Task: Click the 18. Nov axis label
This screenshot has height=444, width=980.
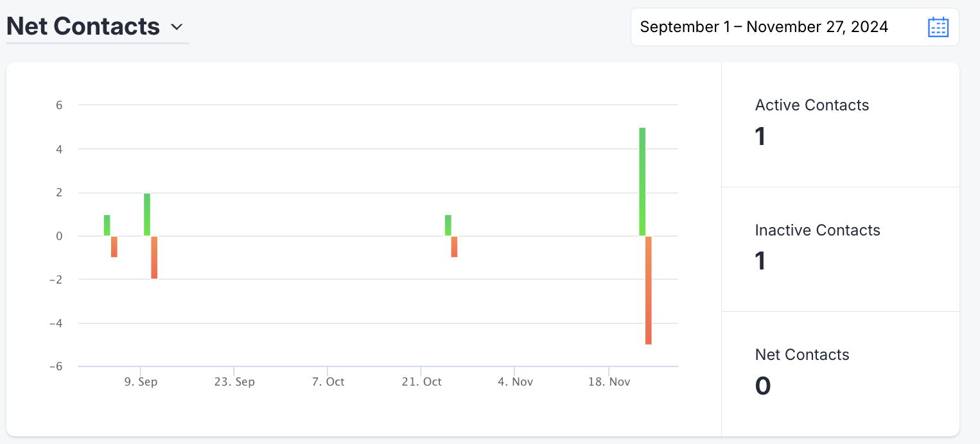Action: [609, 382]
